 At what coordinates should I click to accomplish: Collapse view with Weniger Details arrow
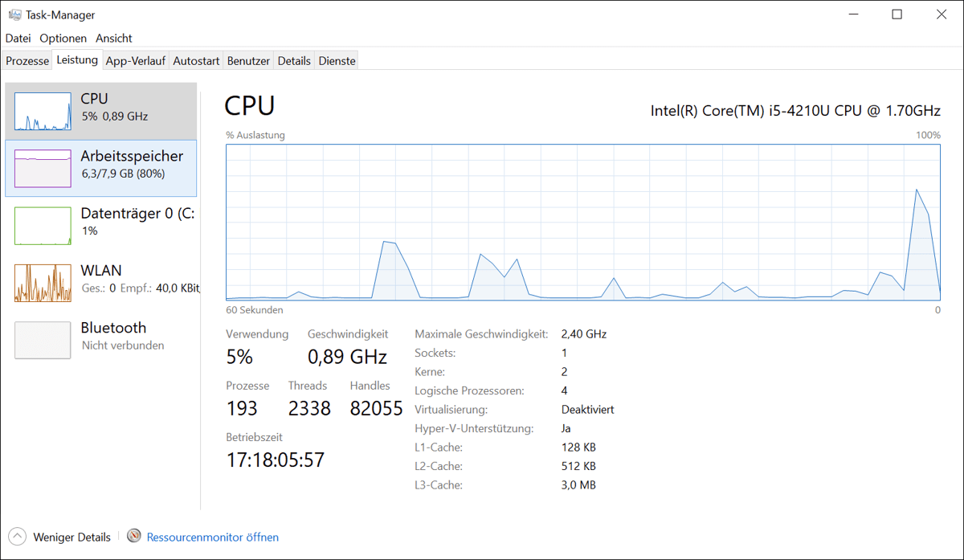[17, 536]
